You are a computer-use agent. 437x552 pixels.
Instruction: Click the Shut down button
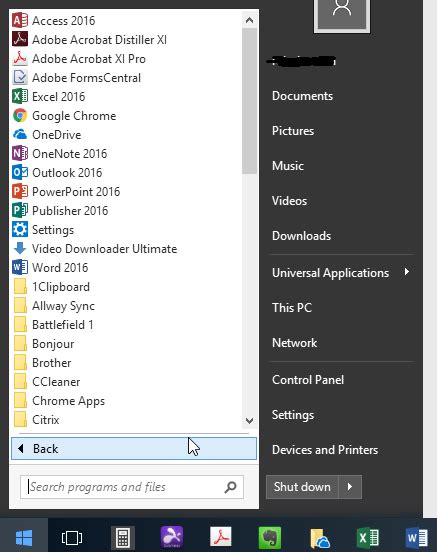[x=302, y=487]
